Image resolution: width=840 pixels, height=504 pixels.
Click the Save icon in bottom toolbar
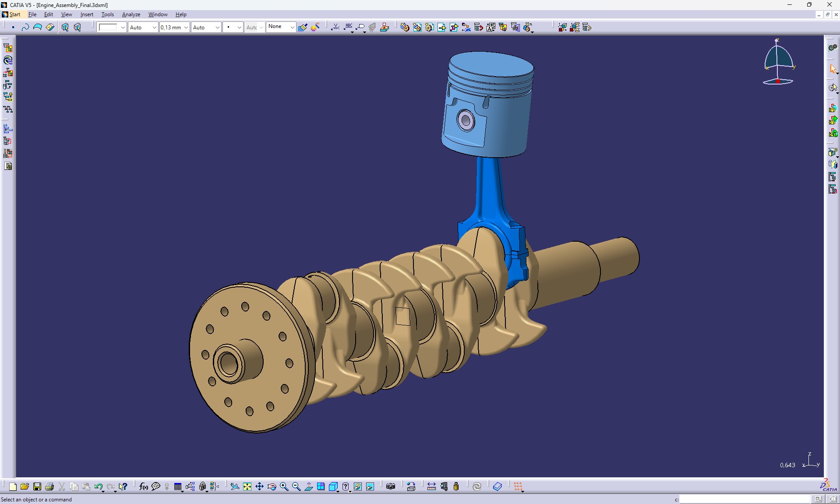[x=37, y=486]
